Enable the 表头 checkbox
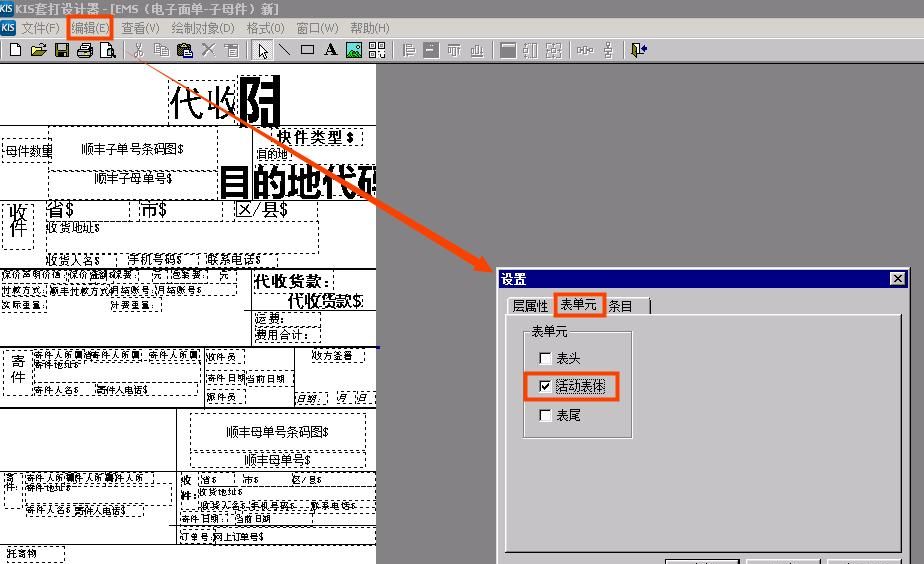Viewport: 924px width, 564px height. tap(545, 358)
